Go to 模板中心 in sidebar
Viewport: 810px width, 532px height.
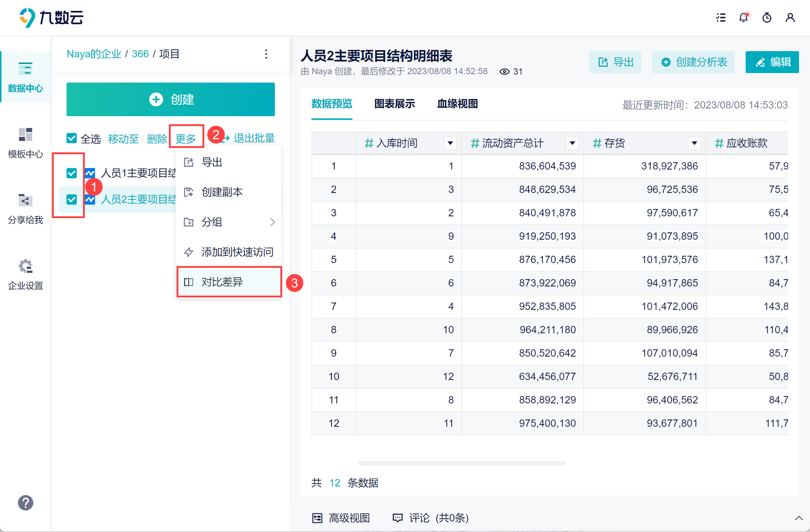click(x=26, y=142)
